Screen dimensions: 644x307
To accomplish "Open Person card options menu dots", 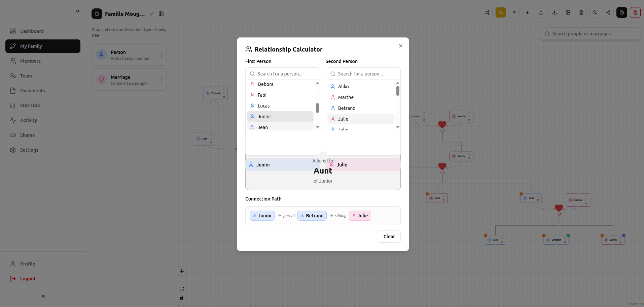I will tap(162, 55).
